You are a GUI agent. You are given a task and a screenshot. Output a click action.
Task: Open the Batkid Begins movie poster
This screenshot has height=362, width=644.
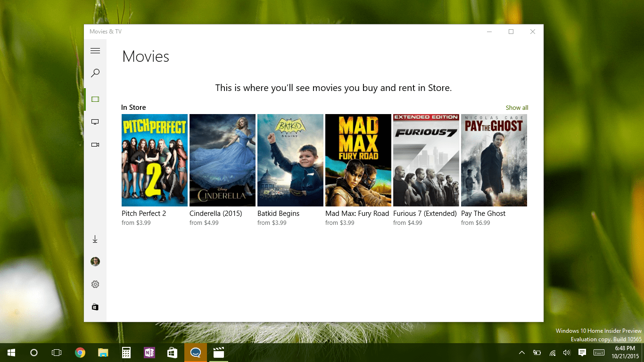pos(290,160)
